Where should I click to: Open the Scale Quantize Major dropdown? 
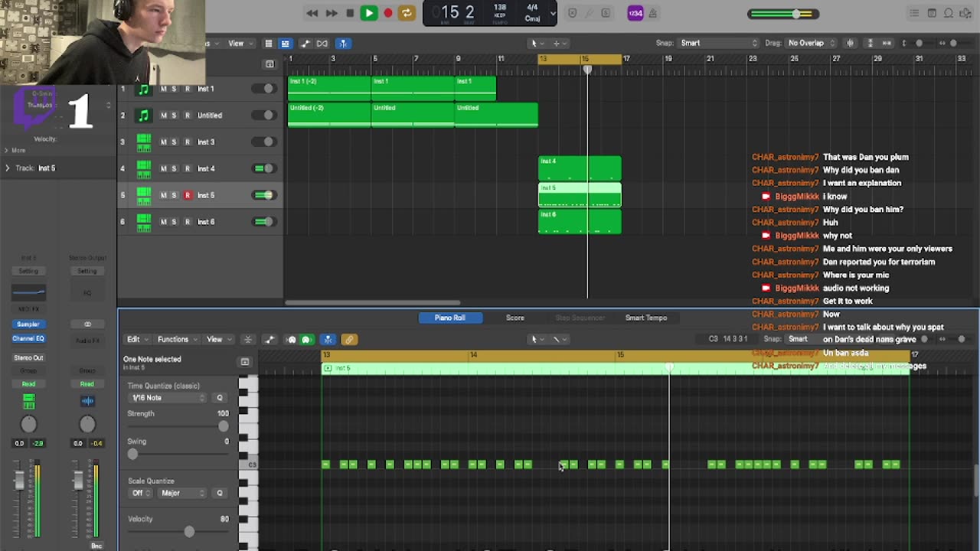point(182,494)
